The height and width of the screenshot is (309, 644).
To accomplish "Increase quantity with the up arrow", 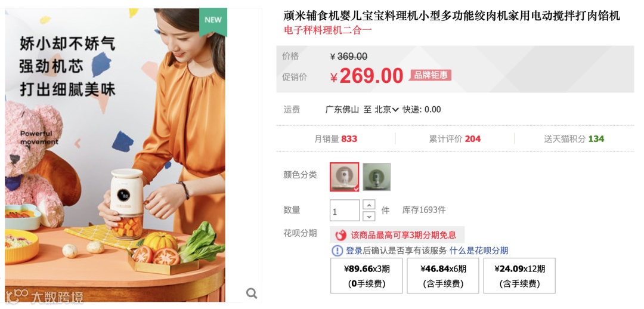I will (x=370, y=205).
